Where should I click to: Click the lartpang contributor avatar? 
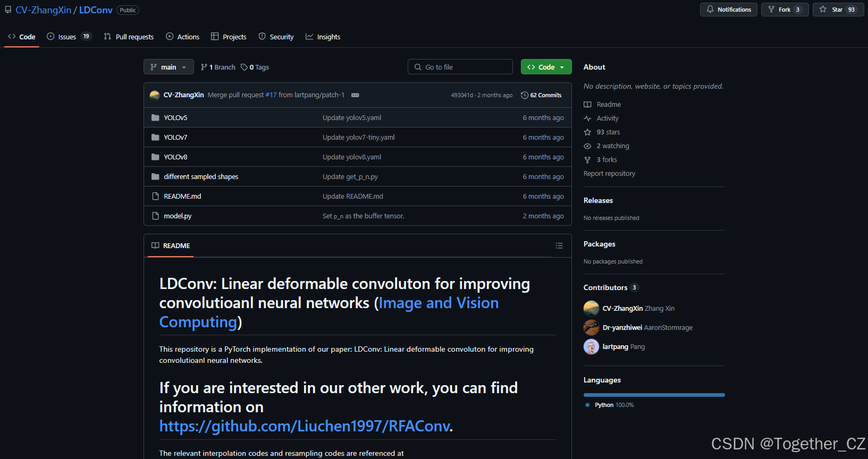[x=591, y=346]
